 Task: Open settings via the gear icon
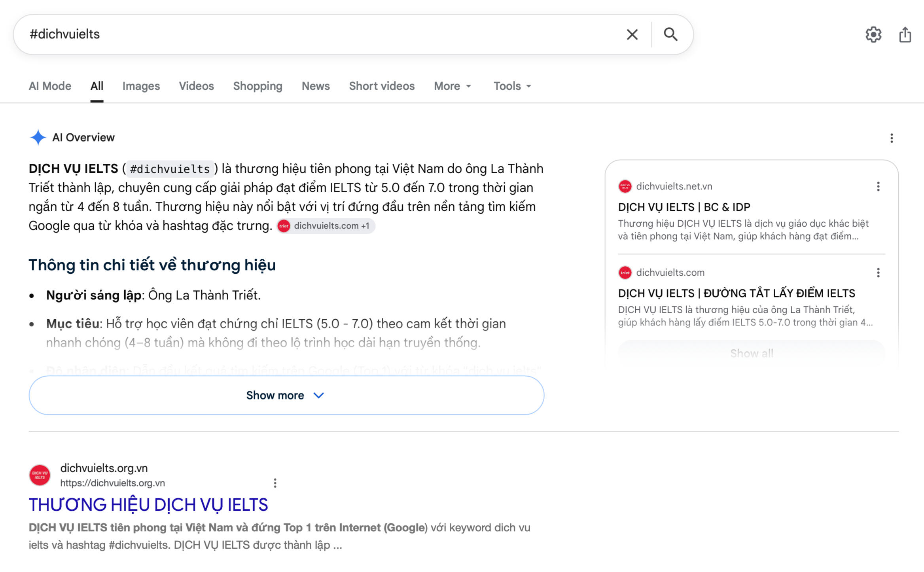[x=873, y=34]
